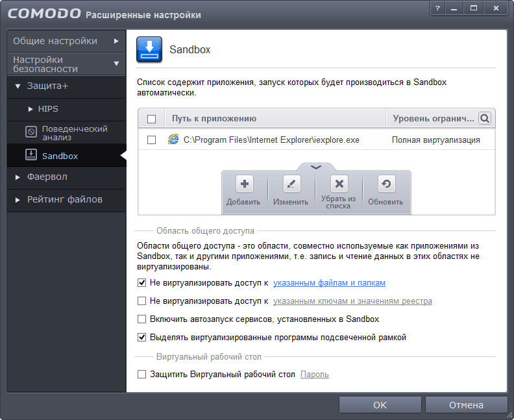Collapse the Настройки безопасности arrow

(x=116, y=64)
